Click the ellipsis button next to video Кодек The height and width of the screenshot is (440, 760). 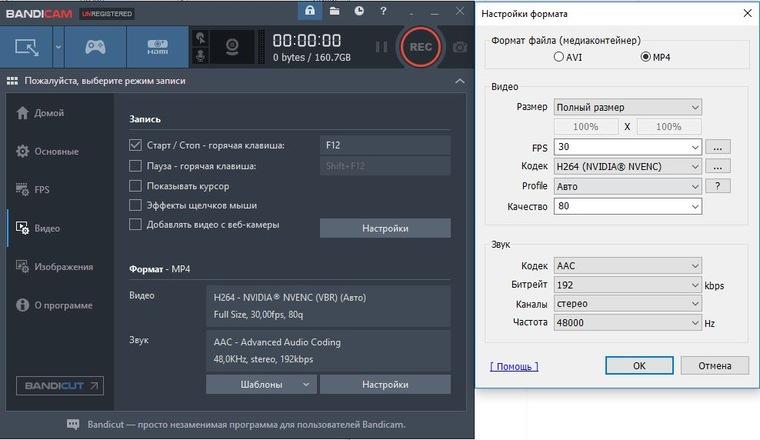tap(717, 167)
